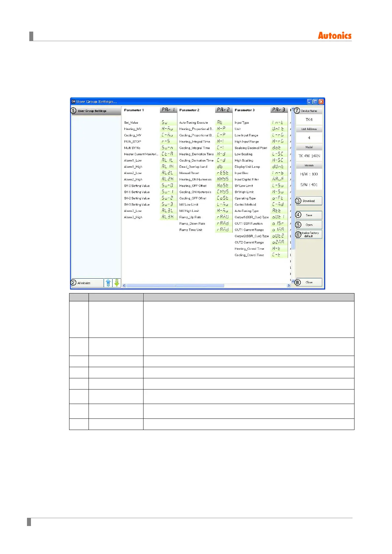Select the SV-0 Setting Value parameter
This screenshot has width=392, height=554.
[x=137, y=186]
